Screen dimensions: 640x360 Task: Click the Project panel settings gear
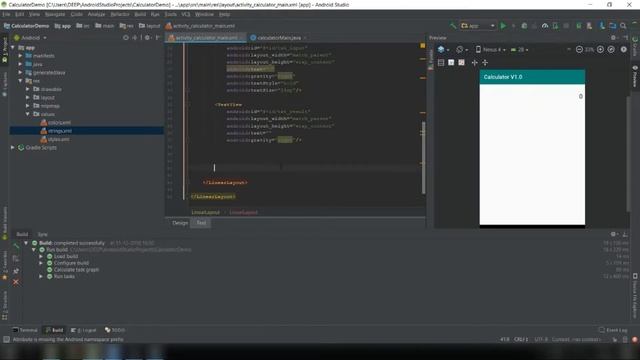[147, 38]
